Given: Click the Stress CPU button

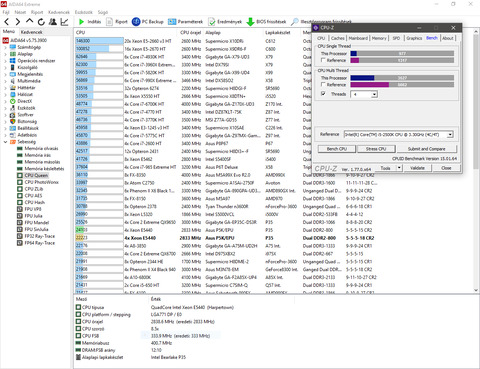Looking at the screenshot, I should tap(376, 149).
